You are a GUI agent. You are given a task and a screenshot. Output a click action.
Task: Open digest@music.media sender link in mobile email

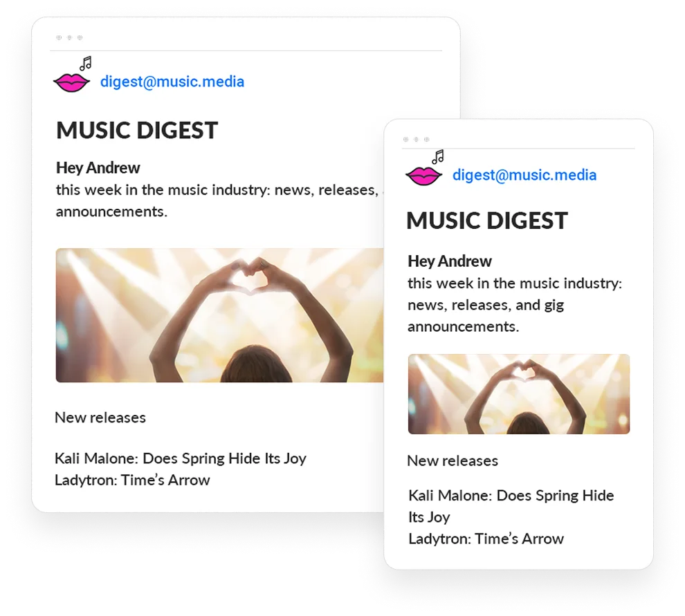(x=524, y=175)
